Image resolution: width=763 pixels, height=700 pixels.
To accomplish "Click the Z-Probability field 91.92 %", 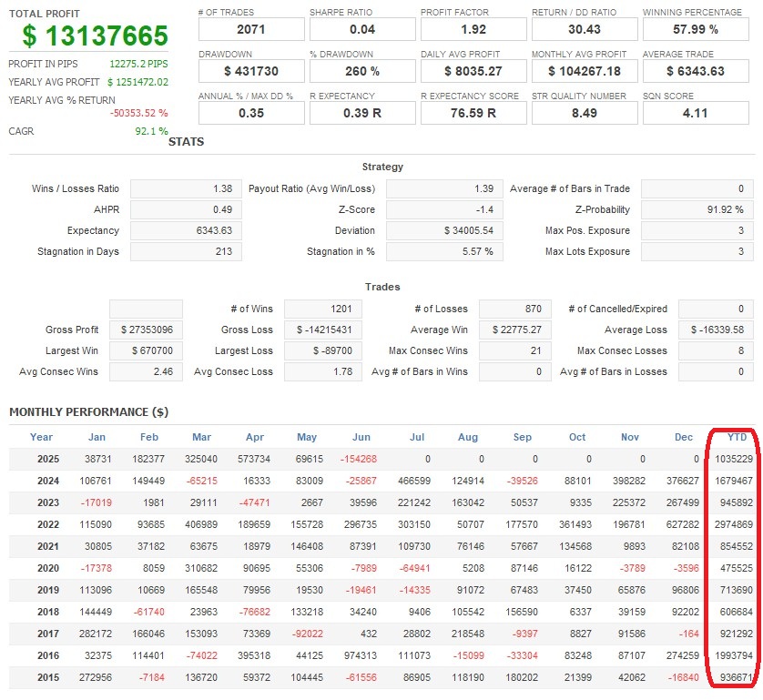I will tap(697, 209).
